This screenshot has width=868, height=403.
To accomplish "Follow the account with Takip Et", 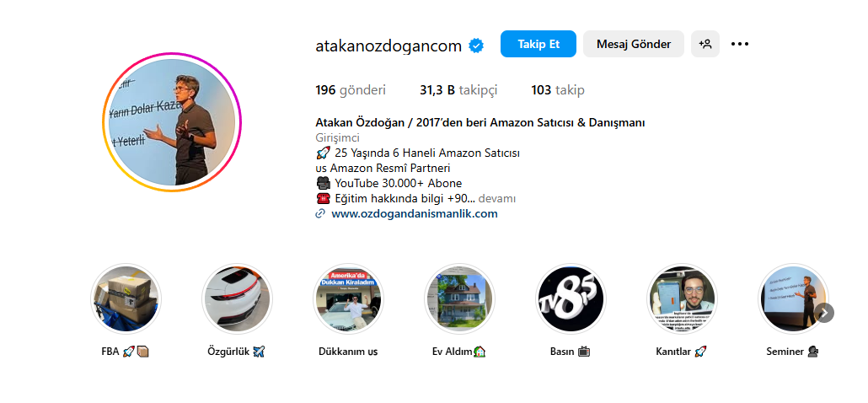I will tap(538, 45).
